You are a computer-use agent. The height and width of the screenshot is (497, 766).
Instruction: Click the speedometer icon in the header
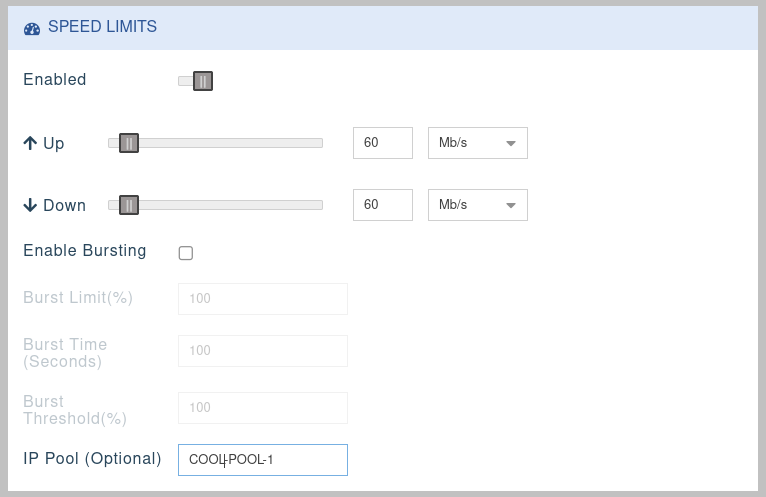31,28
